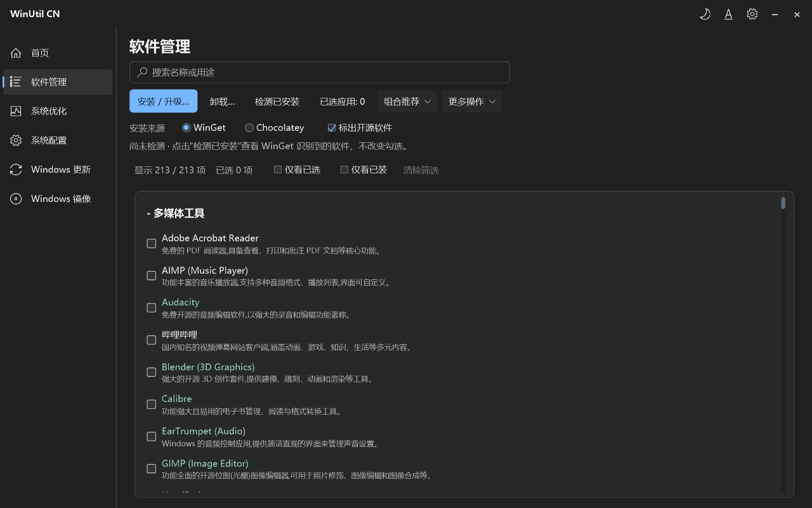812x508 pixels.
Task: Click the 已选应用: 0 button
Action: [x=343, y=102]
